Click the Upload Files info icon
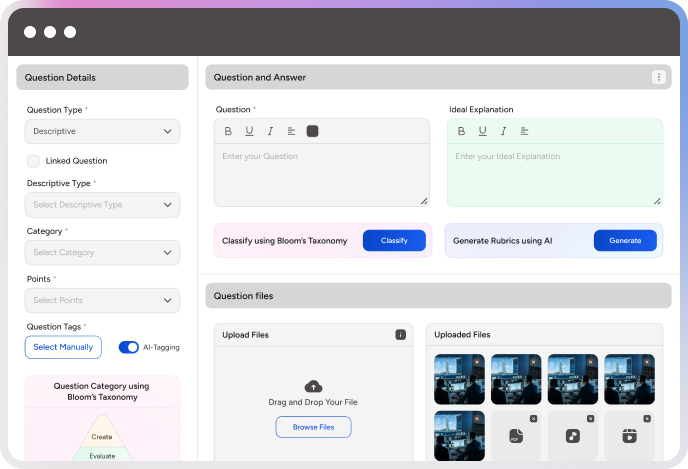Viewport: 688px width, 469px height. 400,335
